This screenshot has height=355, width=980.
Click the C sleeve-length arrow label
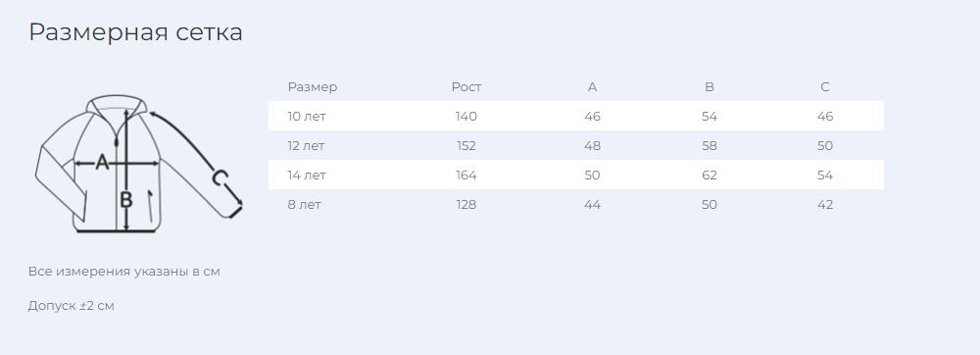[x=219, y=178]
